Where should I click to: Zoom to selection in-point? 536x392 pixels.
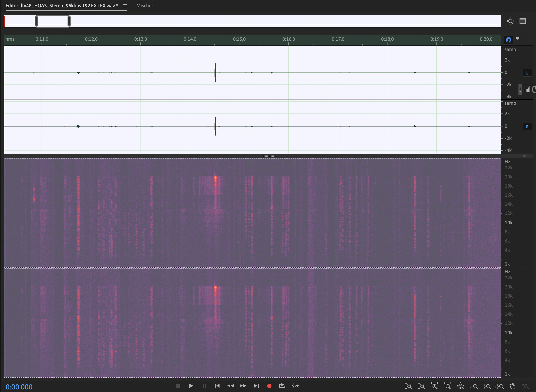474,386
